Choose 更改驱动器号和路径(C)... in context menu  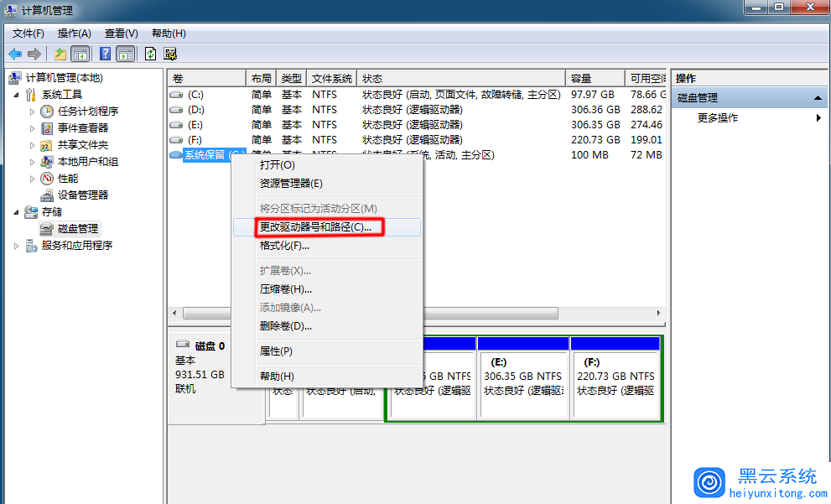tap(326, 227)
